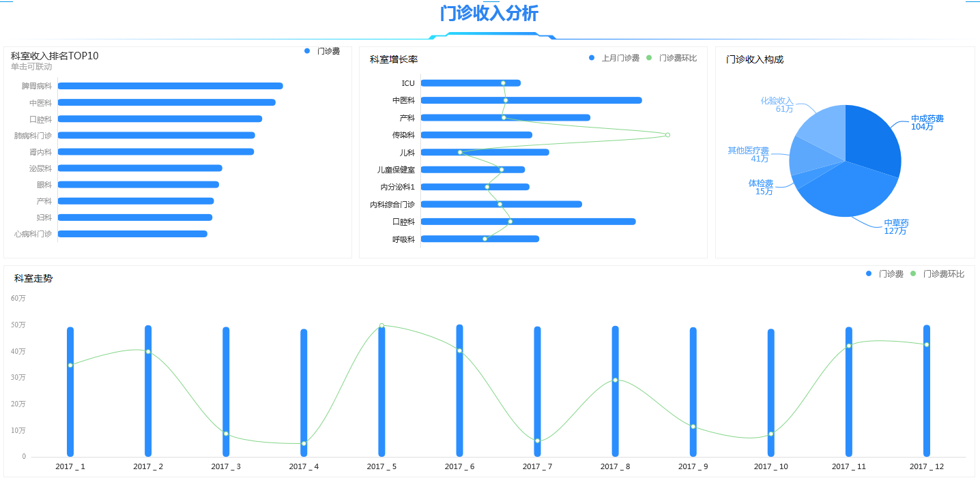Click the 肾内科 bar
Screen dimensions: 980x478
tap(156, 151)
